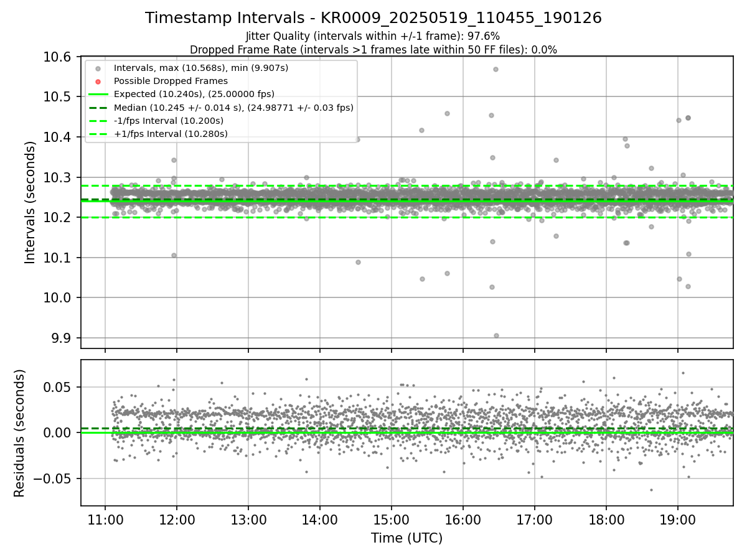
Task: Click the '17:00' time tick label
Action: pos(534,519)
